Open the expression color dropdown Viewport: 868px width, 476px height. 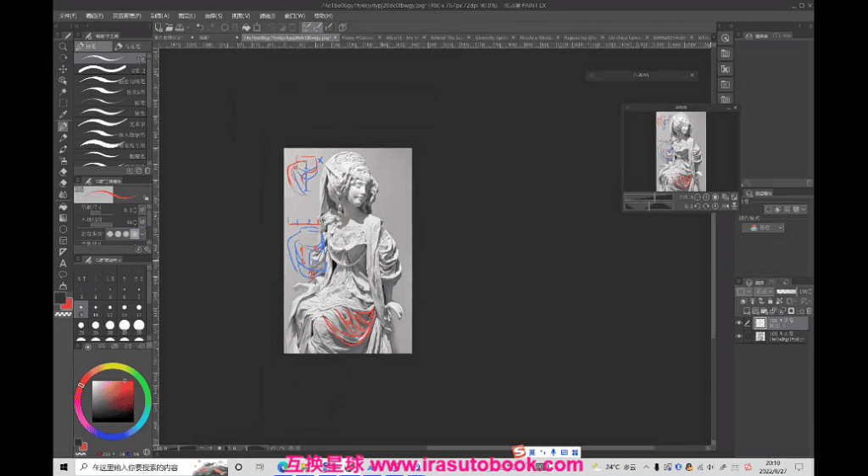click(762, 227)
